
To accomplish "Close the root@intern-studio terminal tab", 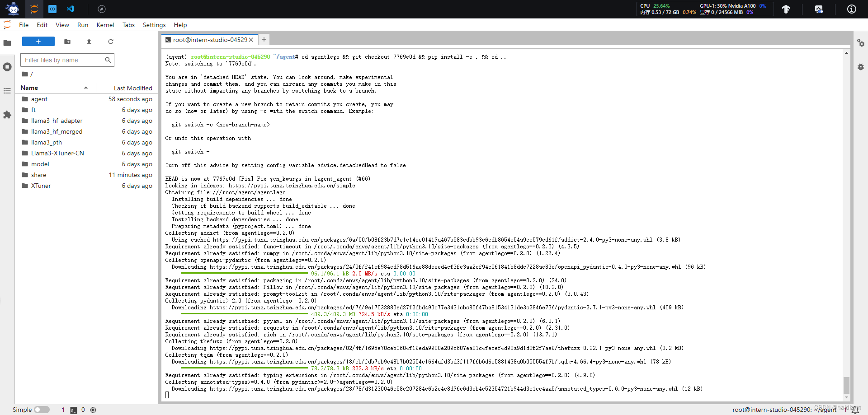I will [251, 40].
